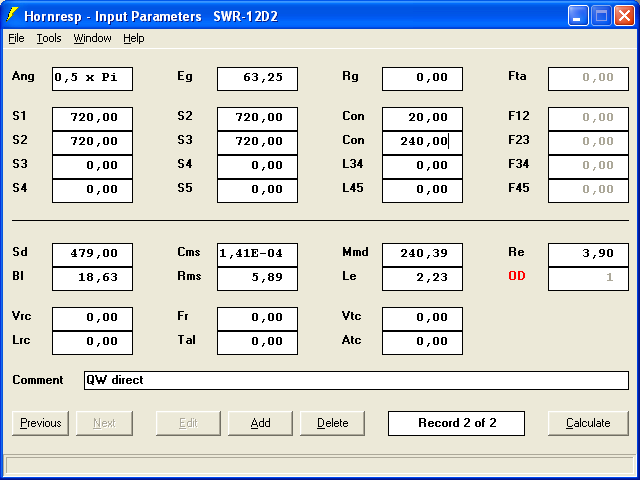
Task: Click the greyed F12 field
Action: [x=588, y=119]
